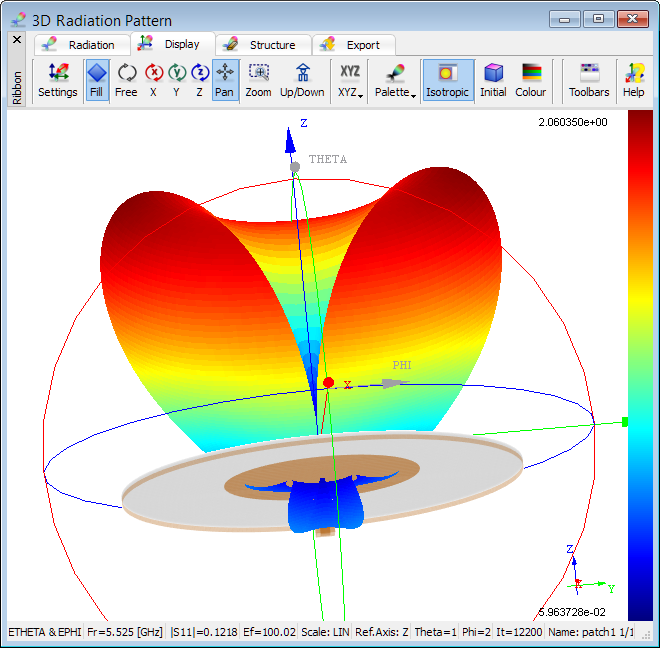Viewport: 660px width, 648px height.
Task: Disable the Isotropic view toggle
Action: [x=447, y=80]
